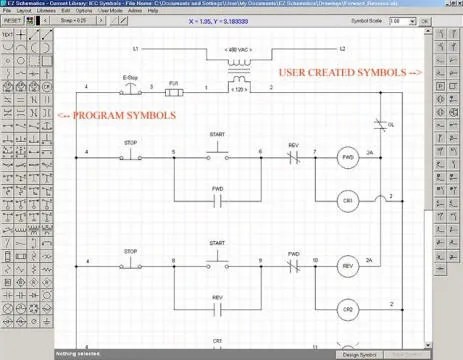Select the FU1 fuse symbol on canvas
Image resolution: width=463 pixels, height=360 pixels.
174,92
